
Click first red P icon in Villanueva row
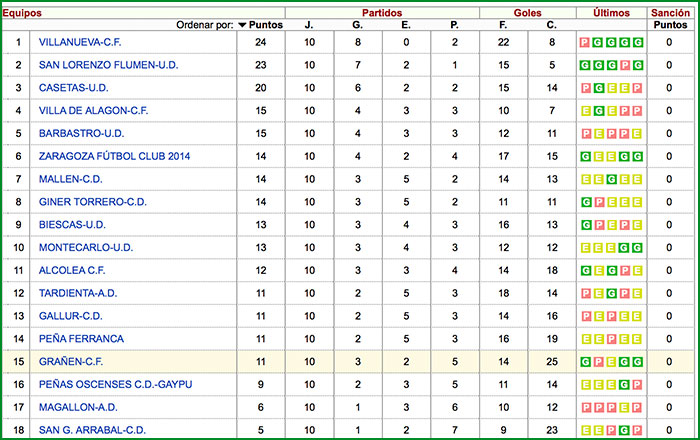pyautogui.click(x=585, y=42)
